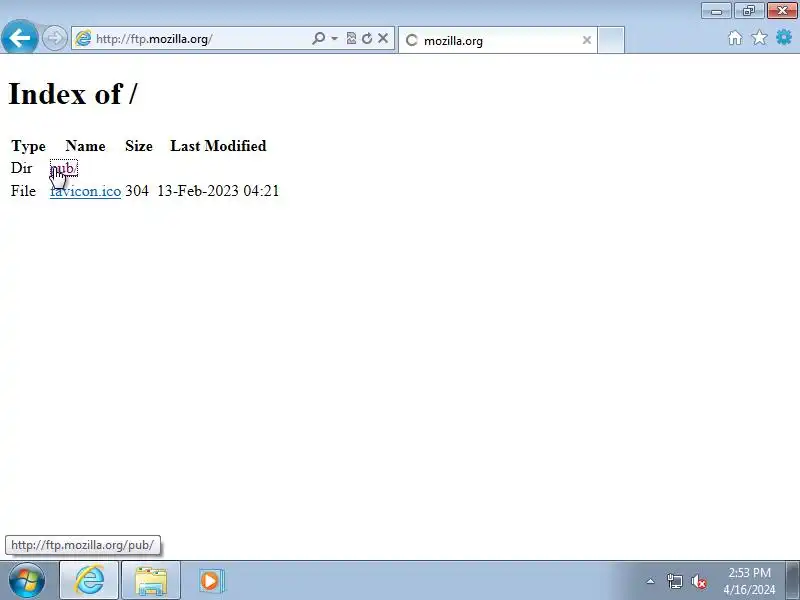Open the Tools gear menu
This screenshot has width=800, height=600.
784,37
